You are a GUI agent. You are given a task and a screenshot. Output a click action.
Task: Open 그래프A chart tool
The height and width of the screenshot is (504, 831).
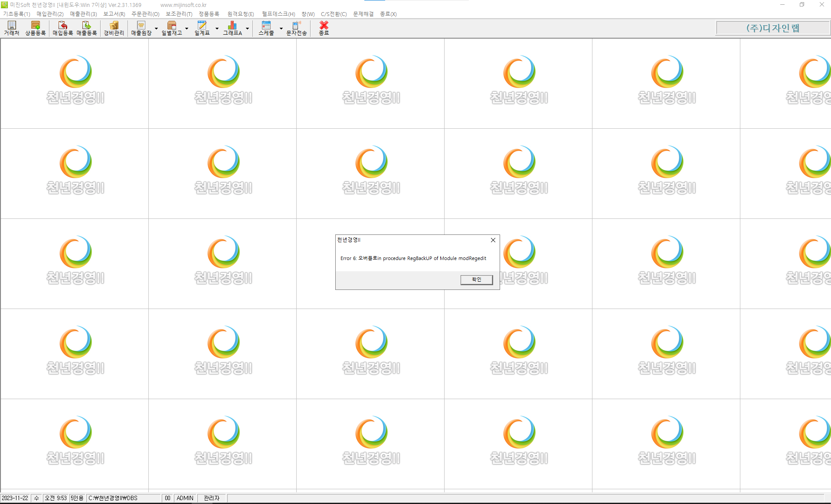(232, 28)
